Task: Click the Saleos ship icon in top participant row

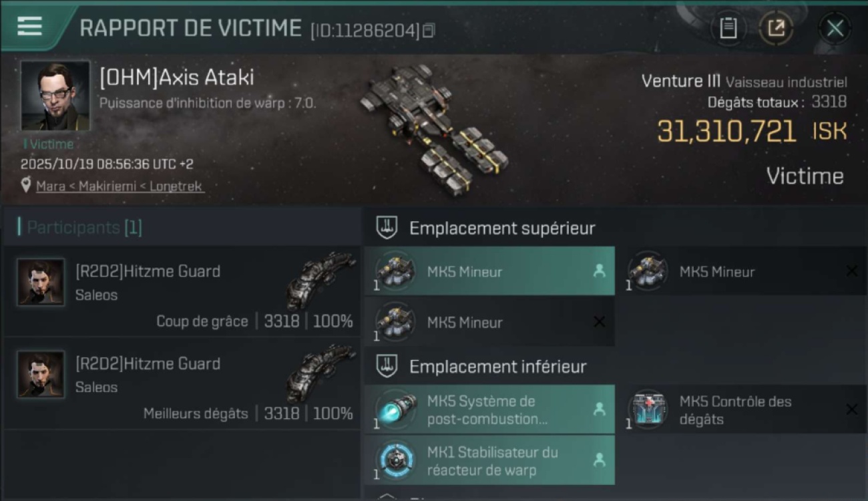Action: (321, 279)
